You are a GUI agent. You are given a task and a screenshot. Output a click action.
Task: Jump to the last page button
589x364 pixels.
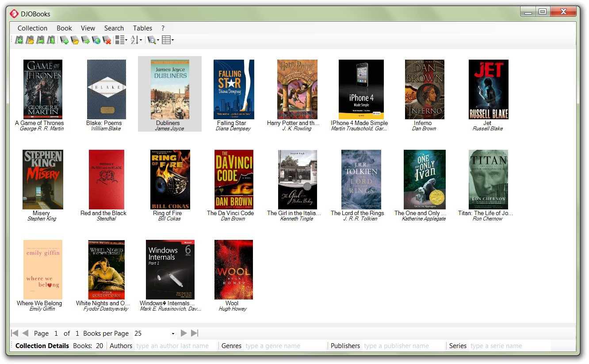[x=195, y=333]
